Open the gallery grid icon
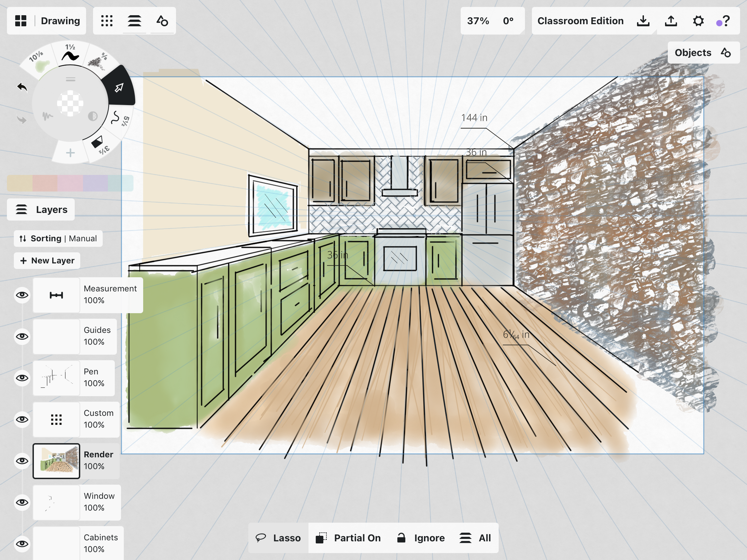This screenshot has height=560, width=747. [21, 21]
